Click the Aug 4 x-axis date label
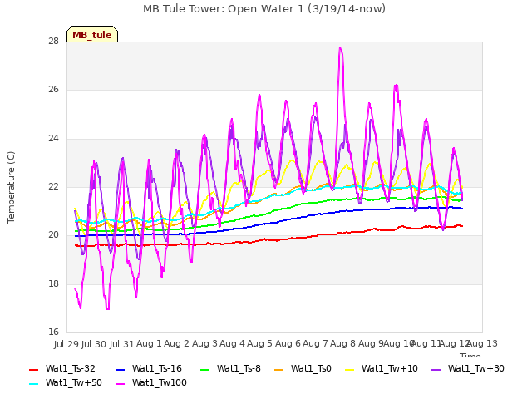Image resolution: width=532 pixels, height=399 pixels. (x=232, y=344)
